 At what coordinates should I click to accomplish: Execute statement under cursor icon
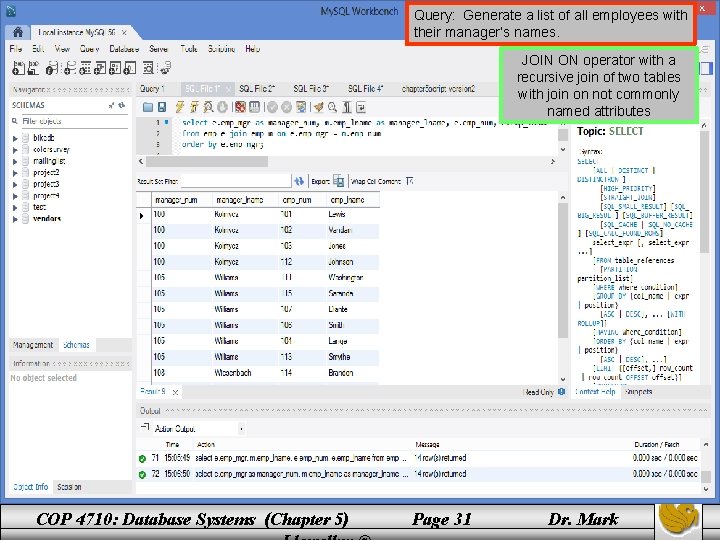[x=194, y=107]
